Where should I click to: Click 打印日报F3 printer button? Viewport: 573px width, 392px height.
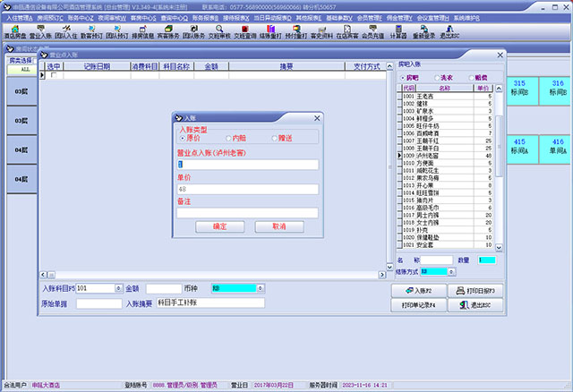pos(479,291)
